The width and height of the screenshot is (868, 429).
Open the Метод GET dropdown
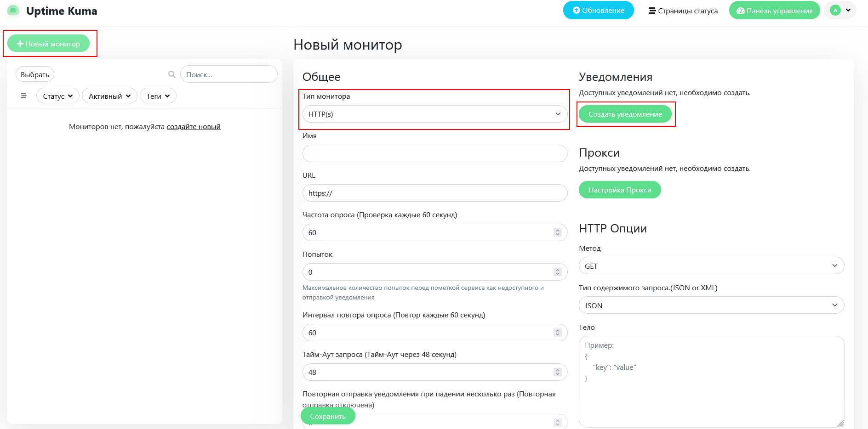point(711,266)
